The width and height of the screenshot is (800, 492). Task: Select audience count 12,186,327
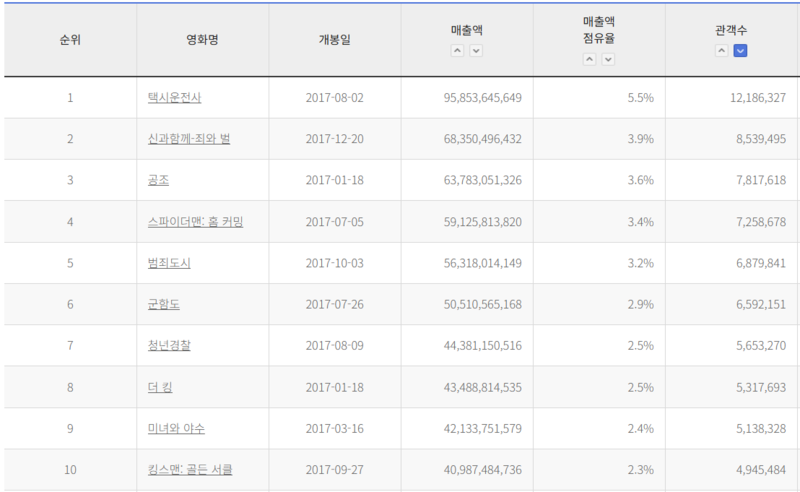(758, 97)
